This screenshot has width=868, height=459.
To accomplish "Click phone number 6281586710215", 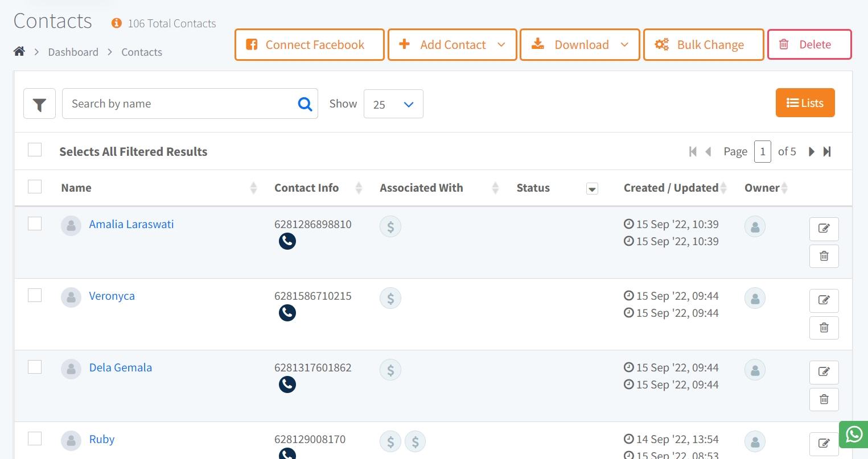I will click(313, 296).
